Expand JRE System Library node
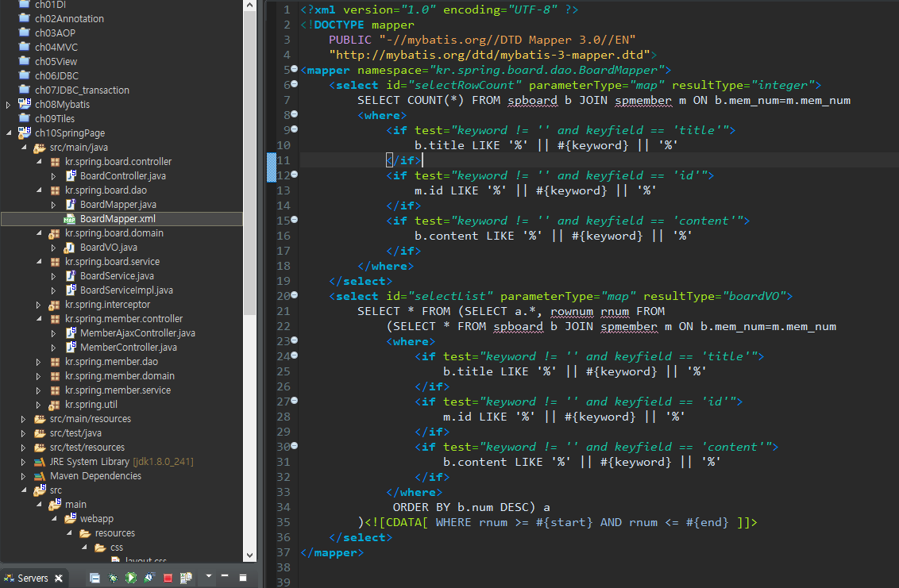Image resolution: width=899 pixels, height=588 pixels. tap(24, 462)
